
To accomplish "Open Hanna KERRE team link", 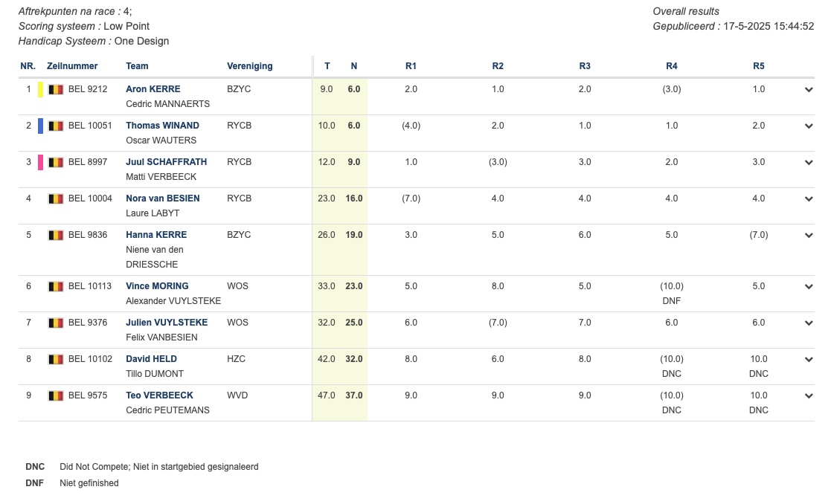I will click(156, 235).
